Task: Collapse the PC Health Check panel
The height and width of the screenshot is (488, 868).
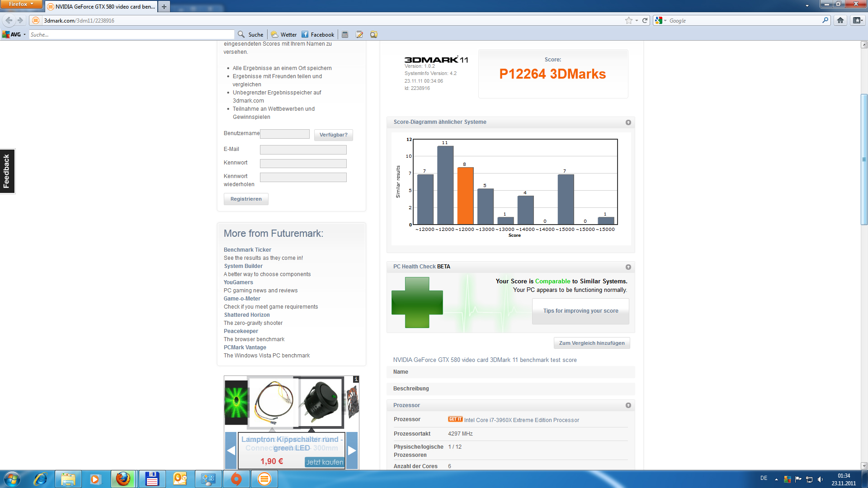Action: pos(628,267)
